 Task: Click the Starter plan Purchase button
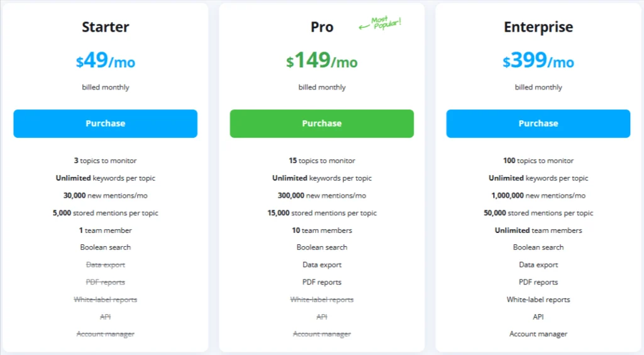[105, 123]
